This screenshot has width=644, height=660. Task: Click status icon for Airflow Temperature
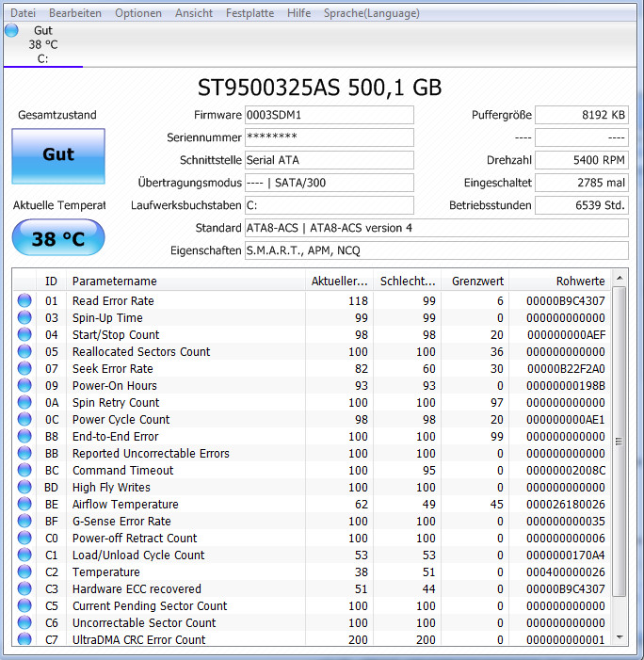24,504
